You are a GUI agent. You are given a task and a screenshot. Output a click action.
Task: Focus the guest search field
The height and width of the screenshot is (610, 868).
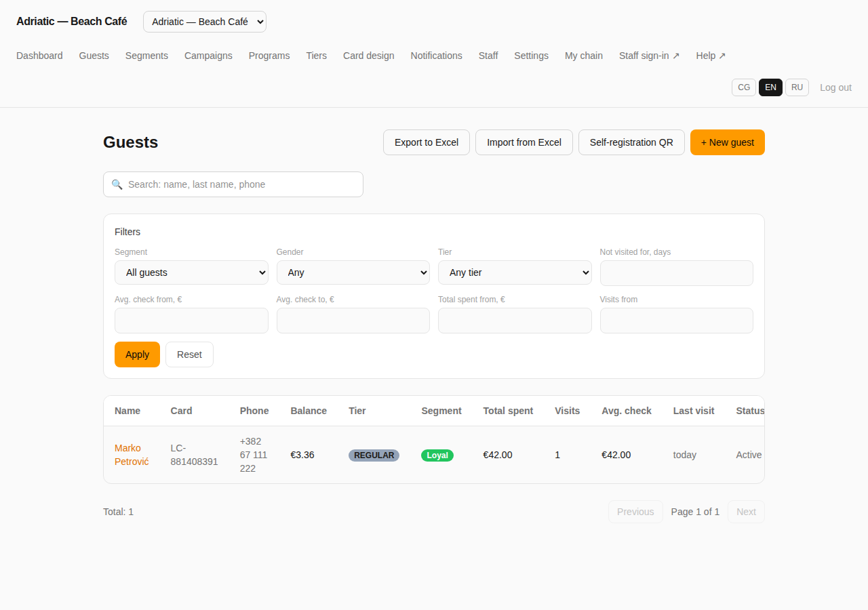[233, 184]
